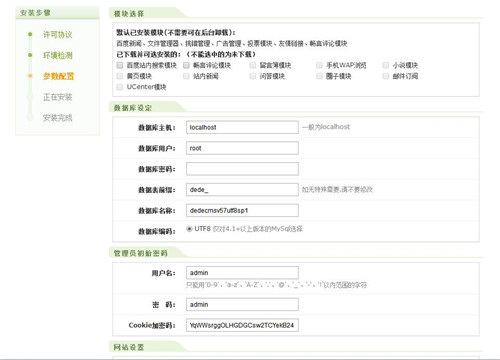Image resolution: width=500 pixels, height=360 pixels.
Task: Focus the empty 数据库密码 field
Action: [242, 169]
